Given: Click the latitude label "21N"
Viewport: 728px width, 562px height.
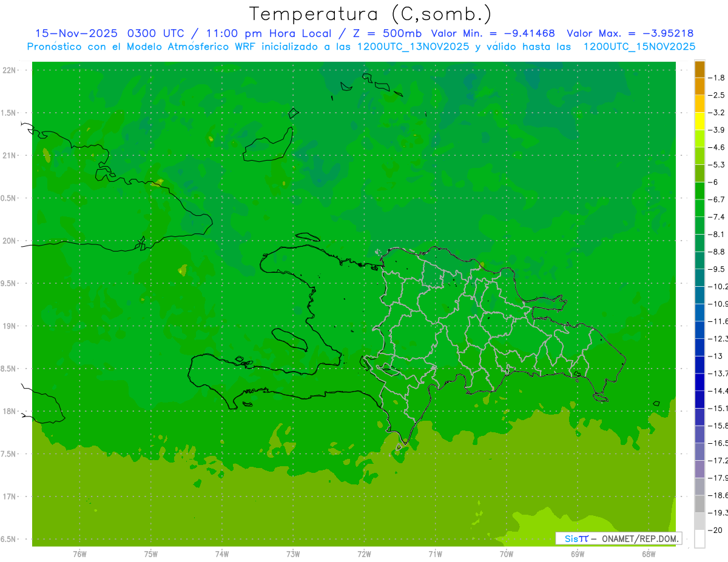Looking at the screenshot, I should point(9,156).
